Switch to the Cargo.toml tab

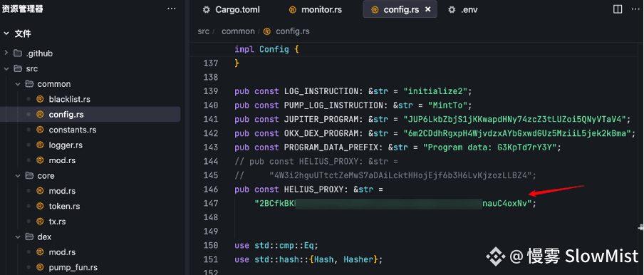coord(232,9)
